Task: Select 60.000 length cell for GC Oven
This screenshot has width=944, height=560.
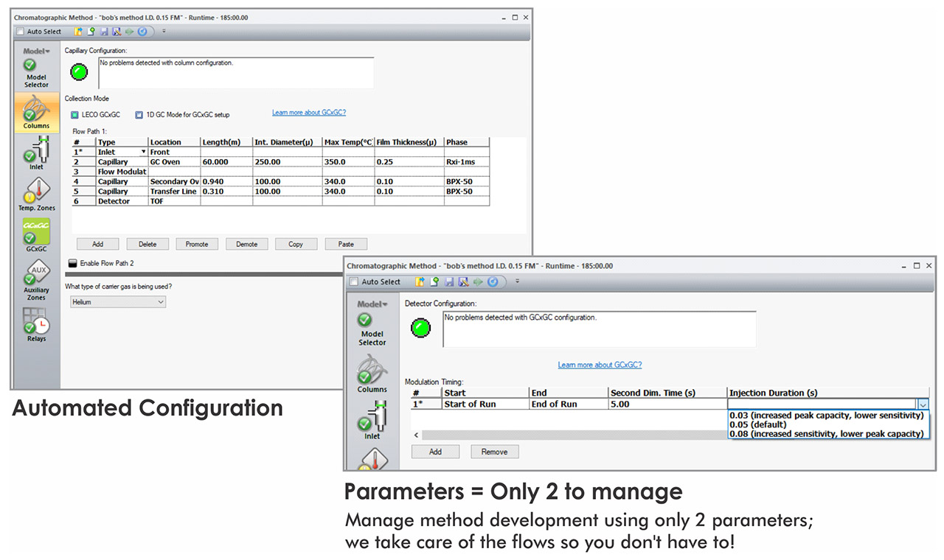Action: click(225, 161)
